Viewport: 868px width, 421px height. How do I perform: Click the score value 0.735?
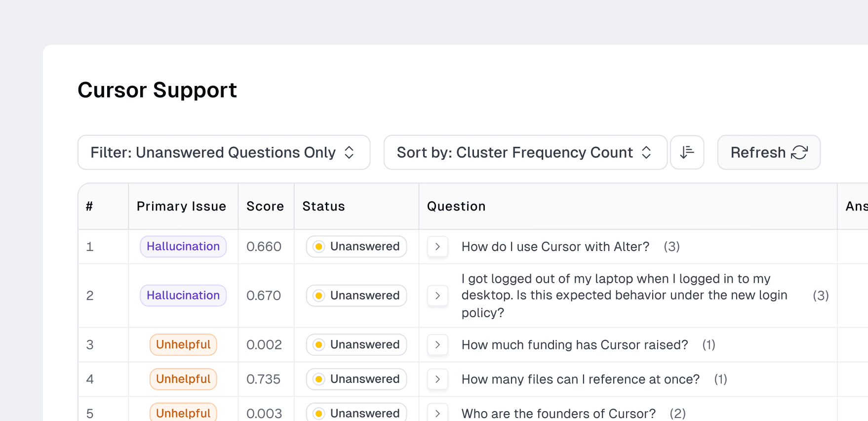tap(263, 379)
